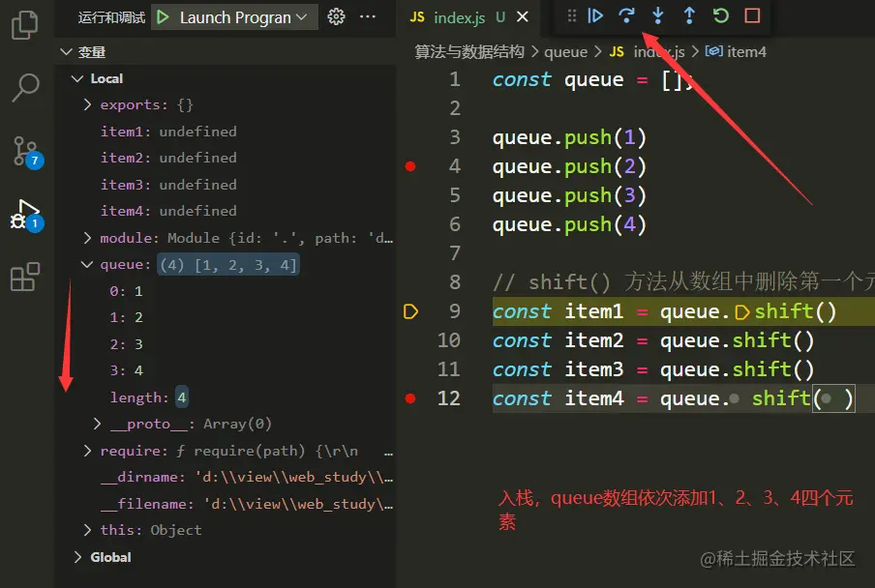The width and height of the screenshot is (875, 588).
Task: Restart the debug session
Action: point(720,15)
